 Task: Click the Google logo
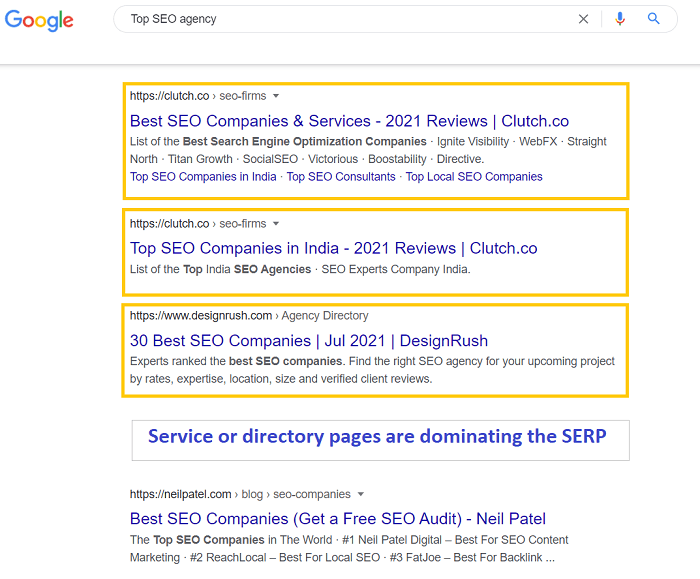pos(39,20)
